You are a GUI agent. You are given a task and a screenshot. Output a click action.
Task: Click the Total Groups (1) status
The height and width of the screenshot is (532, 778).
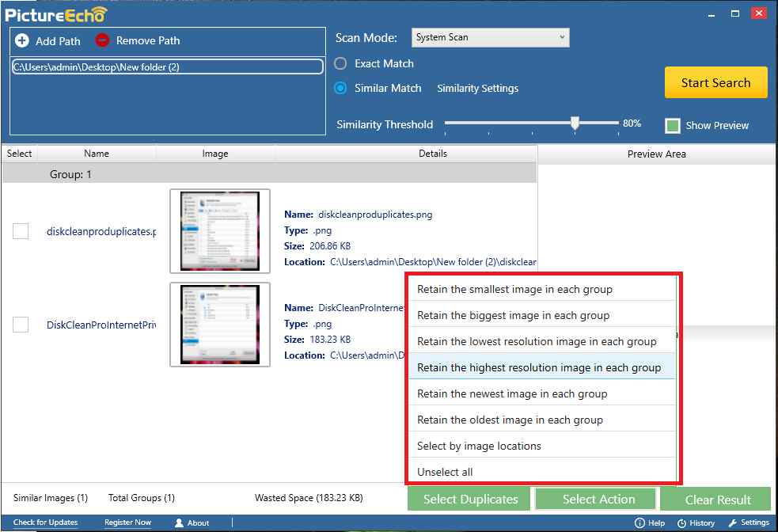142,498
